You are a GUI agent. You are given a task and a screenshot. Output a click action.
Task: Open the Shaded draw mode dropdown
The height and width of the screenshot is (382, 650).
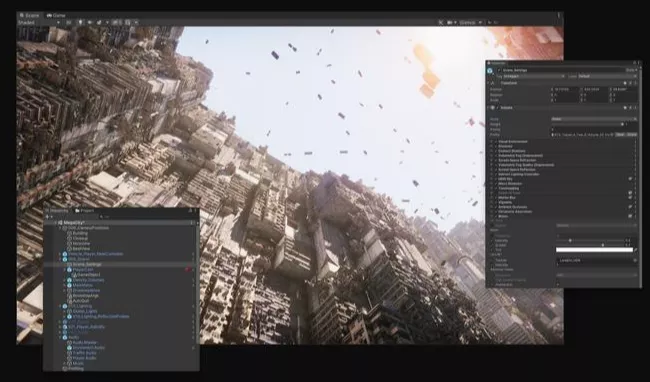click(x=39, y=22)
